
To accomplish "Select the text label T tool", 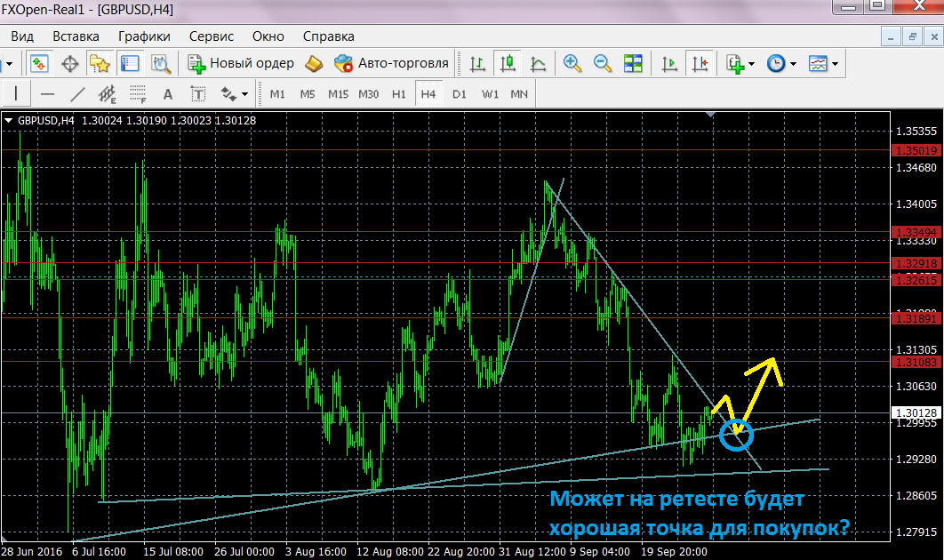I will [198, 94].
